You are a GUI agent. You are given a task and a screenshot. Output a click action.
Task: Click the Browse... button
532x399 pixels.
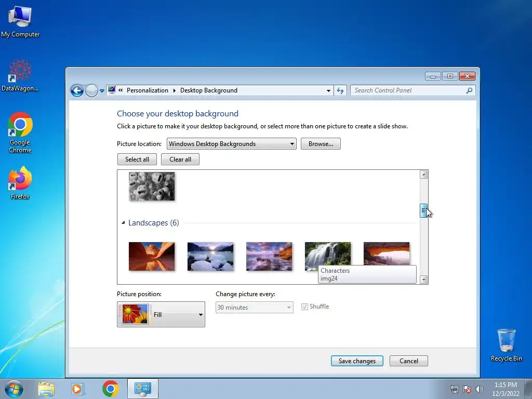point(321,144)
